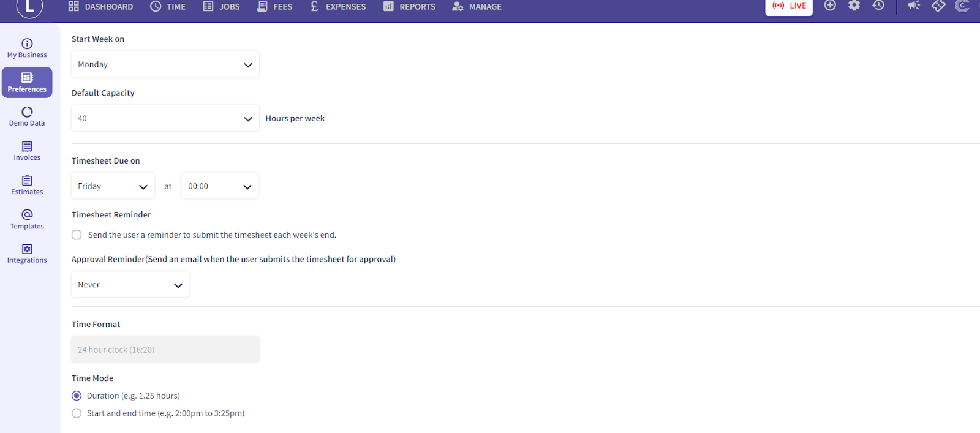Open the Manage menu
This screenshot has height=433, width=980.
477,7
